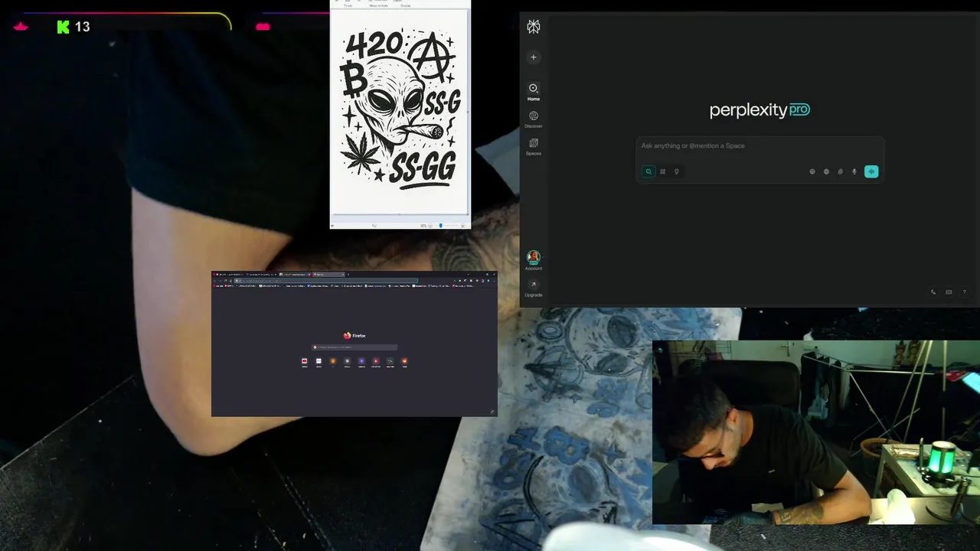Select the Labs lightbulb mode icon
Screen dimensions: 980x551
pyautogui.click(x=676, y=171)
